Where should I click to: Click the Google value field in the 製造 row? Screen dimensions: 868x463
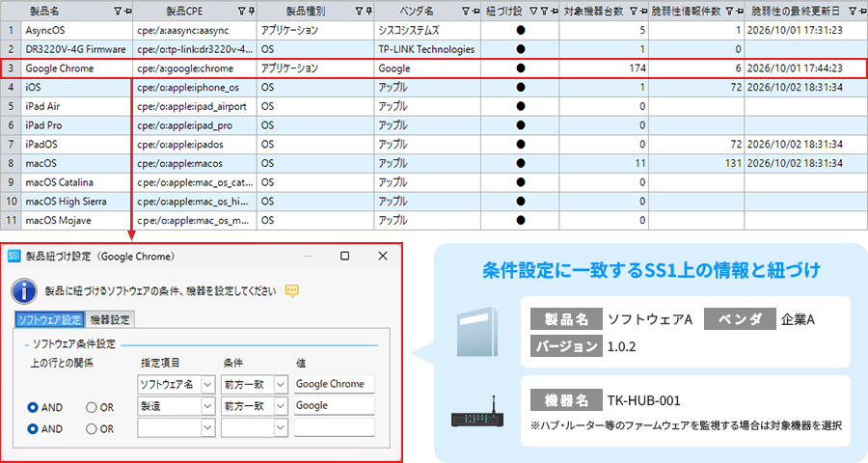pyautogui.click(x=335, y=406)
